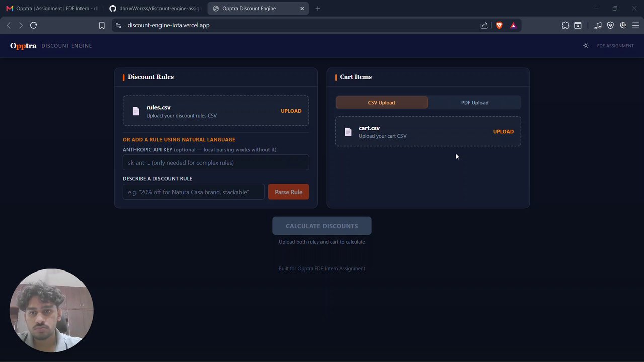Switch to the GitHub discount-engine-assignment tab

[x=155, y=9]
